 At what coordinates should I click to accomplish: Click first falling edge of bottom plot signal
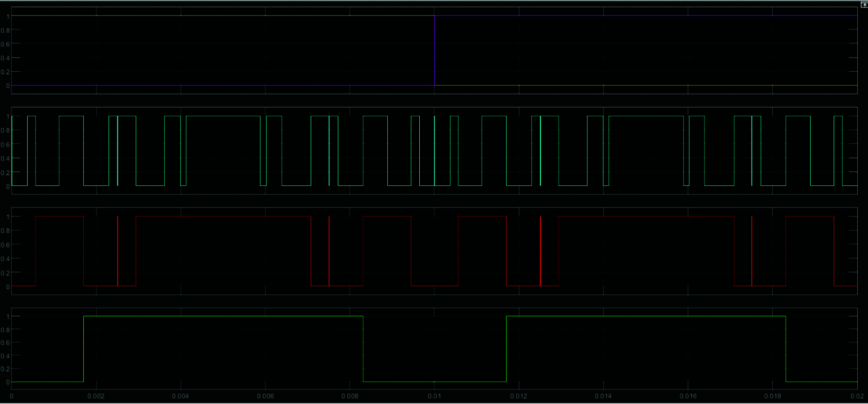pos(363,349)
